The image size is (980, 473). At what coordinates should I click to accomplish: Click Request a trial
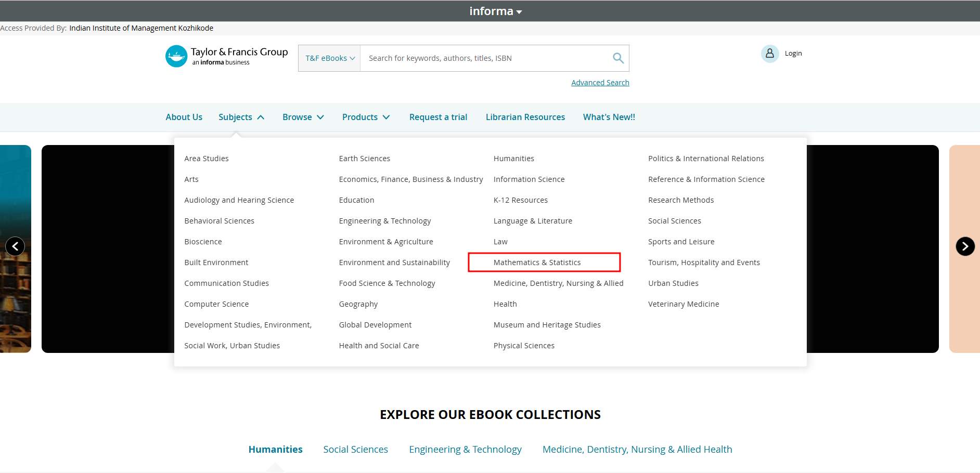pos(438,117)
